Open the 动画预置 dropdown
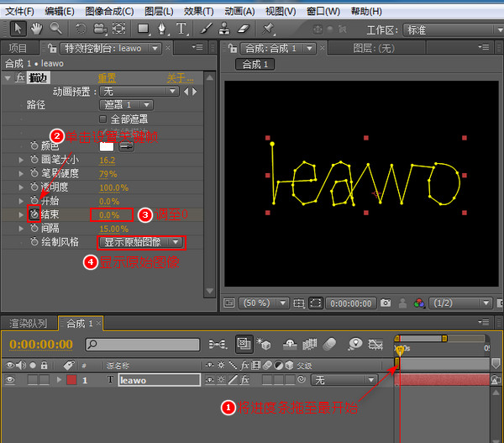Screen dimensions: 504x443 pyautogui.click(x=139, y=92)
